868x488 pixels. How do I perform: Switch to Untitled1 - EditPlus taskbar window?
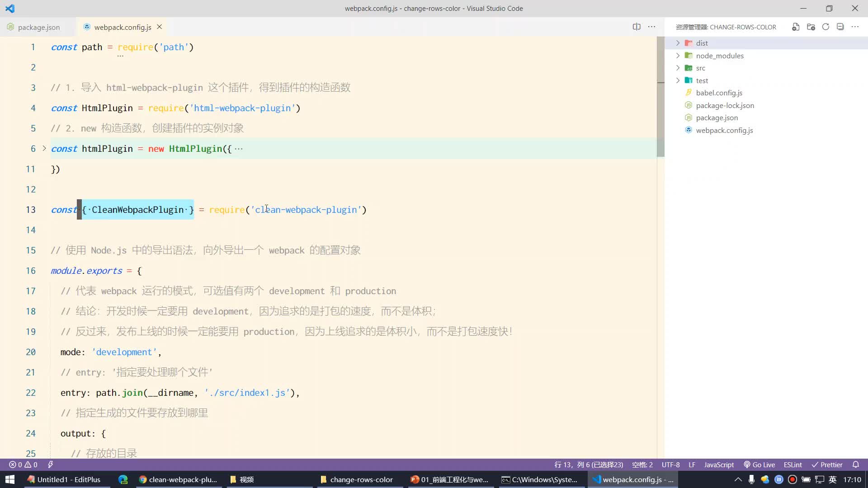point(66,479)
